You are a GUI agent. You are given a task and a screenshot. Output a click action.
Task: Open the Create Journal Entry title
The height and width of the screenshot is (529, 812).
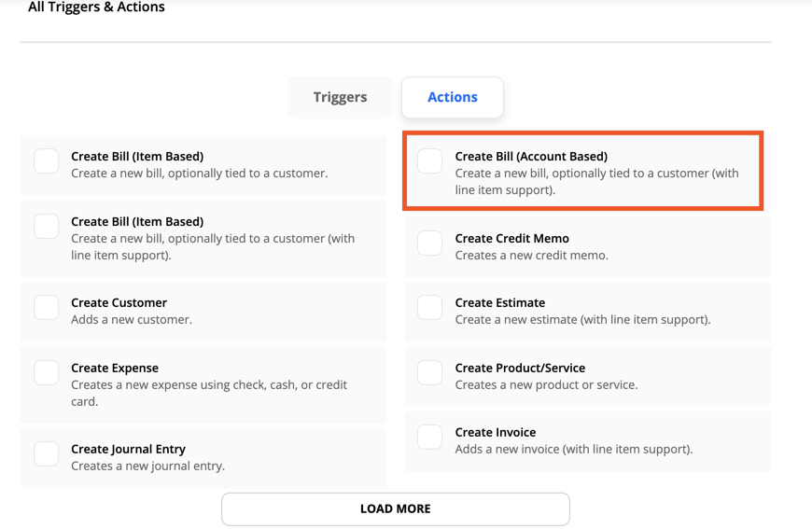[x=128, y=450]
